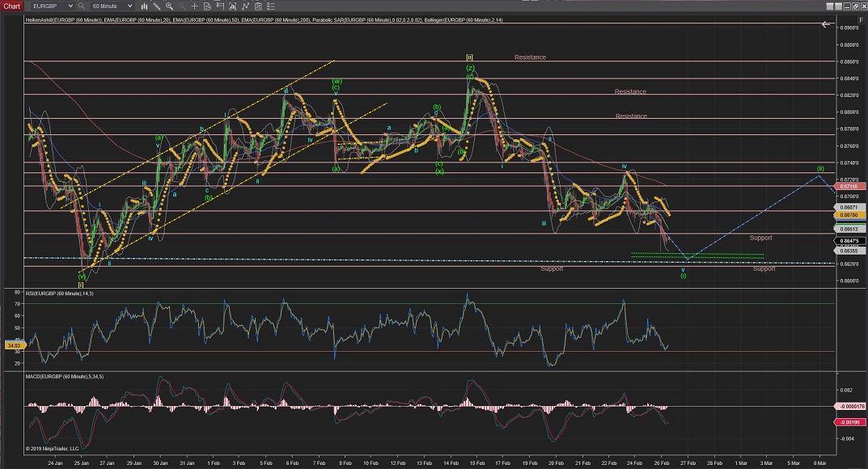
Task: Click the MACD(EURGBP (60 Minute),5,34,5) panel label
Action: pos(64,377)
